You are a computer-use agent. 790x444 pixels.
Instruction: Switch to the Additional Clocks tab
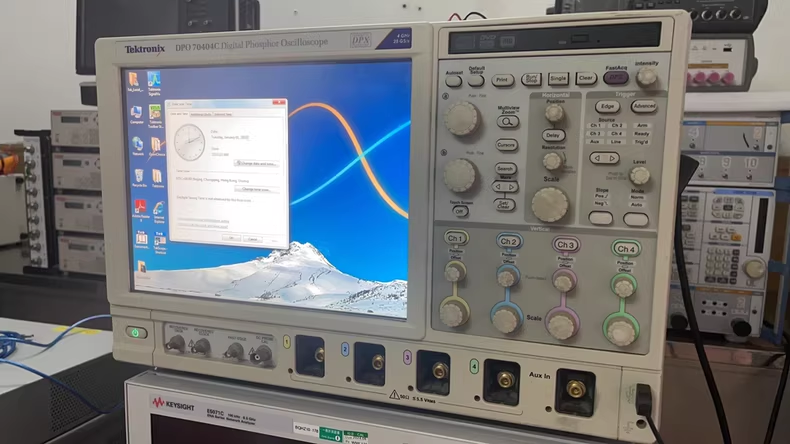tap(200, 114)
